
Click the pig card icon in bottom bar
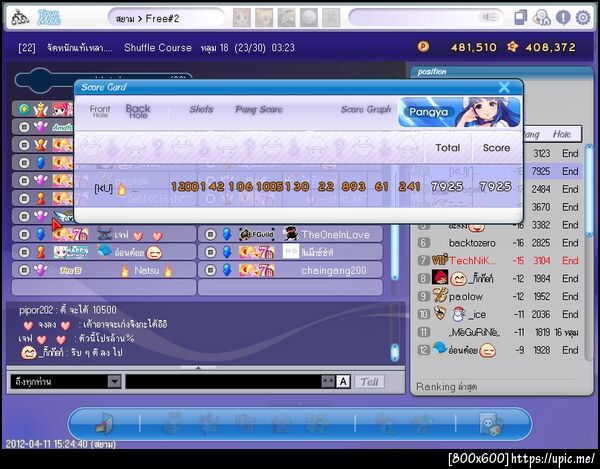491,424
